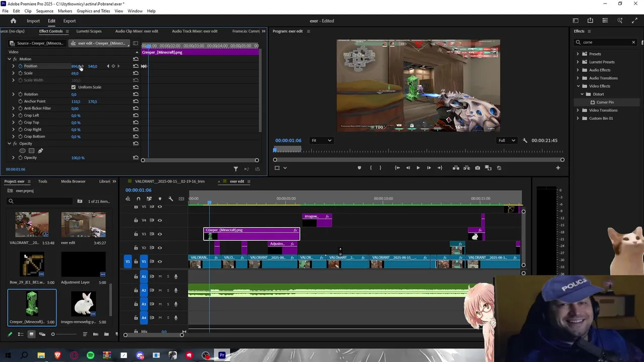The width and height of the screenshot is (644, 362).
Task: Select the Corner Pin effect
Action: tap(605, 102)
